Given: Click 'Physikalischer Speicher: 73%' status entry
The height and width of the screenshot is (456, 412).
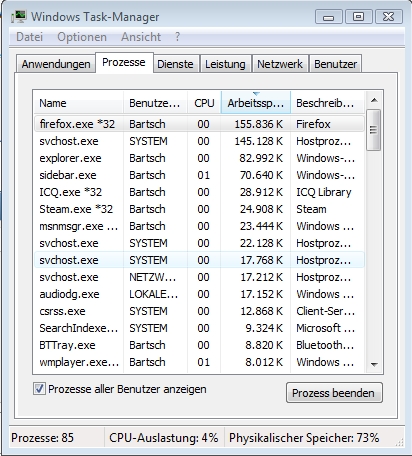Looking at the screenshot, I should point(304,438).
